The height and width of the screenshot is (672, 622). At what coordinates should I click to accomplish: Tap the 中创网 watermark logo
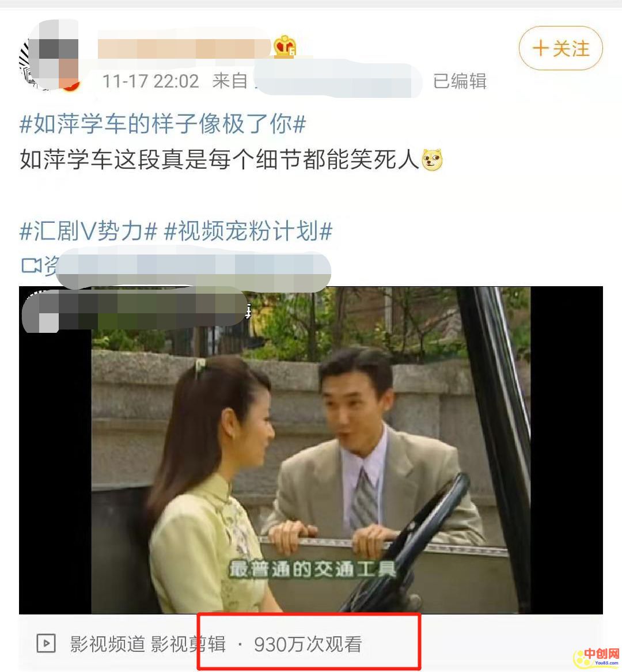tap(597, 656)
